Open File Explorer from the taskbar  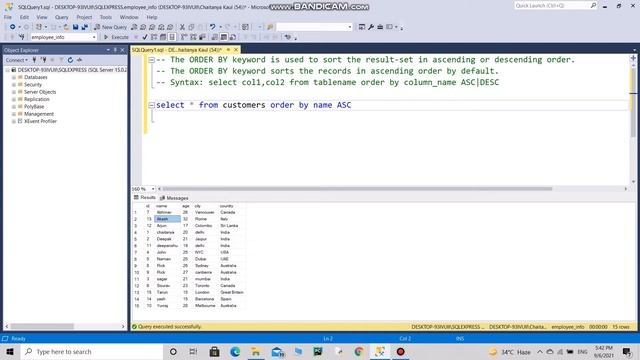pyautogui.click(x=256, y=351)
